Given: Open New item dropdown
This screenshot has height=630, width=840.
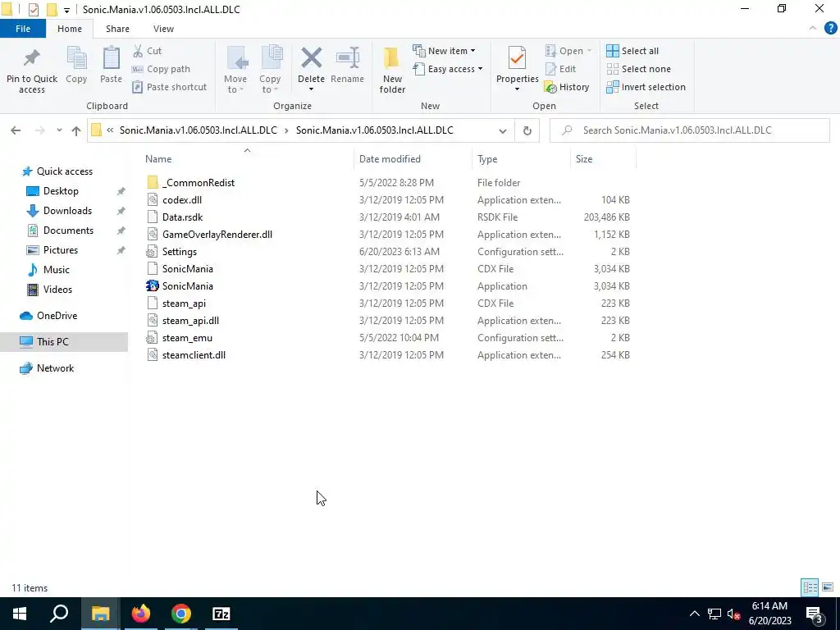Looking at the screenshot, I should (444, 51).
